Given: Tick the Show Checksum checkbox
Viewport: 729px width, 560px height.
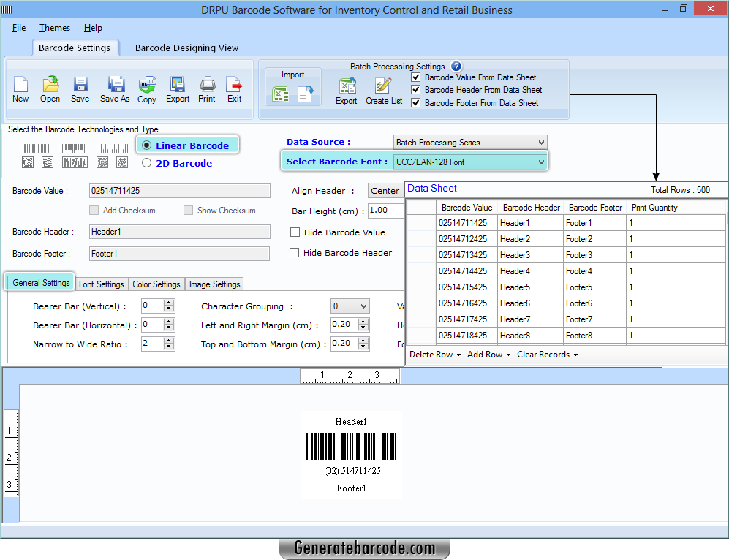Looking at the screenshot, I should pyautogui.click(x=189, y=211).
